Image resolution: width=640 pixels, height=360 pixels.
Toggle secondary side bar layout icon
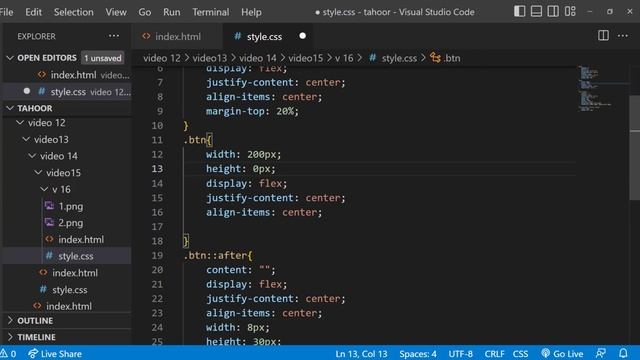coord(553,11)
